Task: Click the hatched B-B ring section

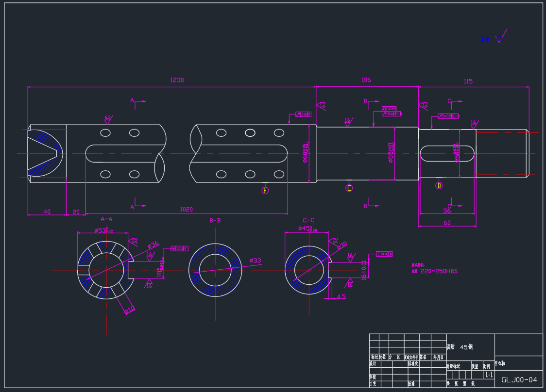Action: [x=215, y=270]
